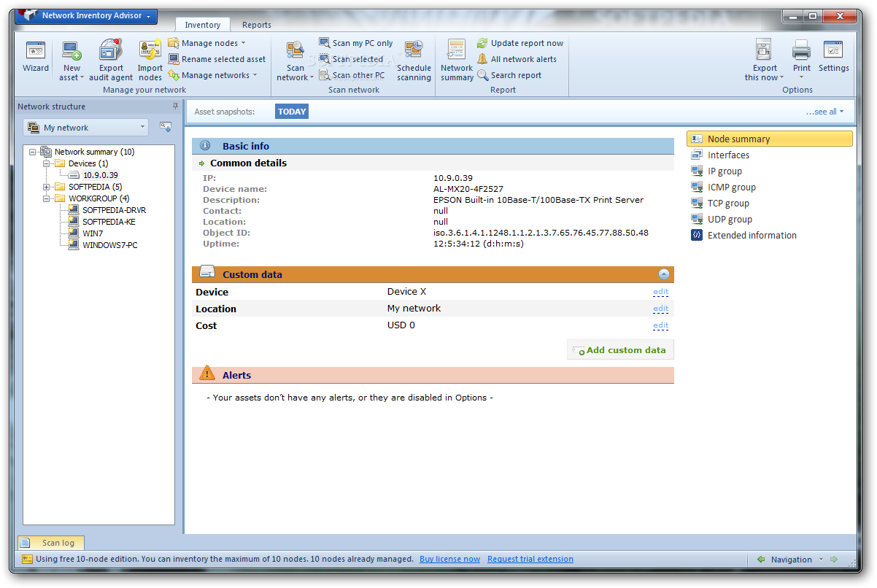Image resolution: width=877 pixels, height=588 pixels.
Task: Click the Print icon
Action: pyautogui.click(x=802, y=50)
